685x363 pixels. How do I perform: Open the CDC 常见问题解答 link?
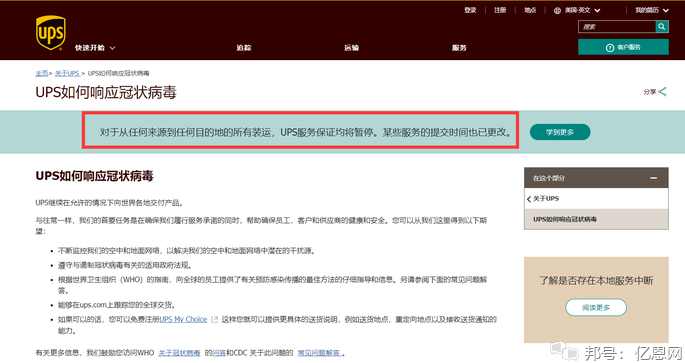point(320,353)
